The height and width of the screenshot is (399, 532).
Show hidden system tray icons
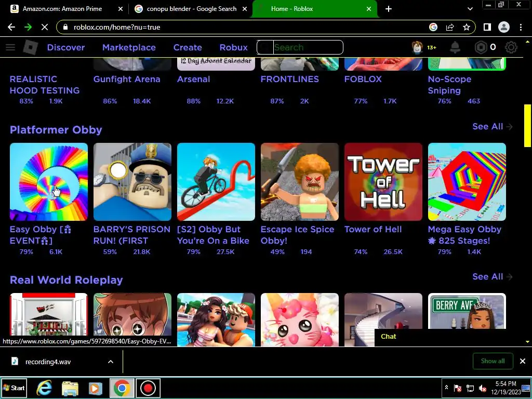tap(446, 388)
